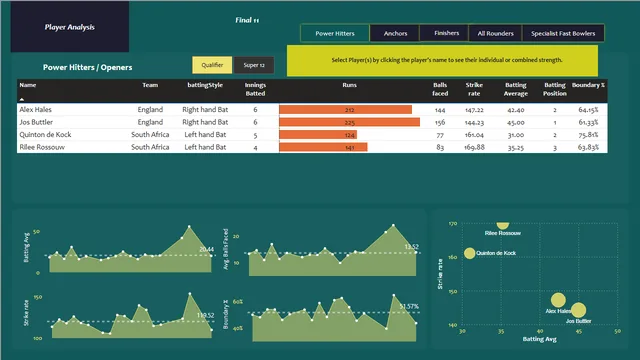
Task: Click Quinton de Kock runs bar 124
Action: 318,135
